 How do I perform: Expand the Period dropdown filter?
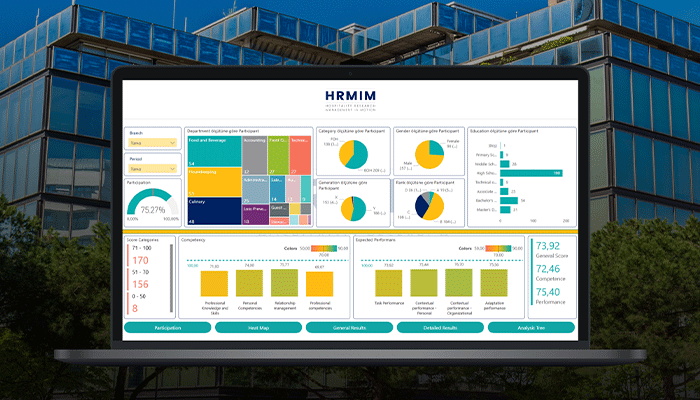[x=153, y=170]
